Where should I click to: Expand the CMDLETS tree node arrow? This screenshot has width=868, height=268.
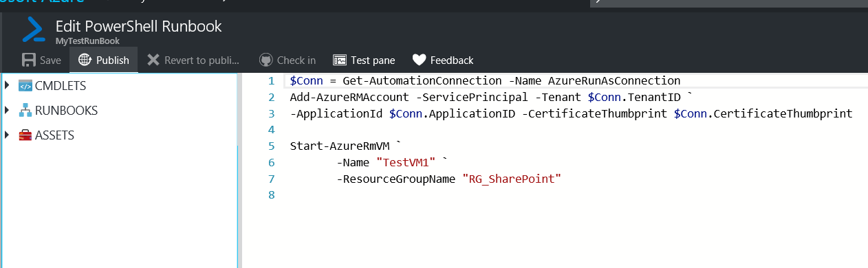tap(8, 85)
